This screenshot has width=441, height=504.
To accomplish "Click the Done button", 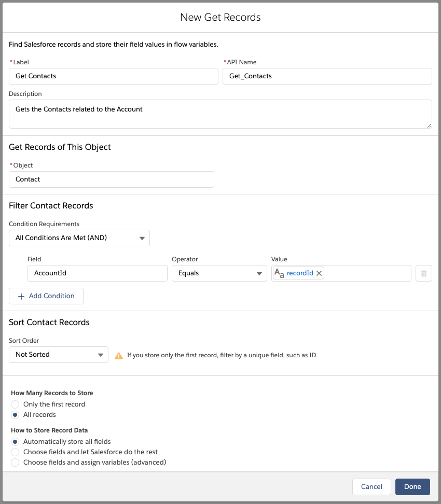I will (412, 487).
